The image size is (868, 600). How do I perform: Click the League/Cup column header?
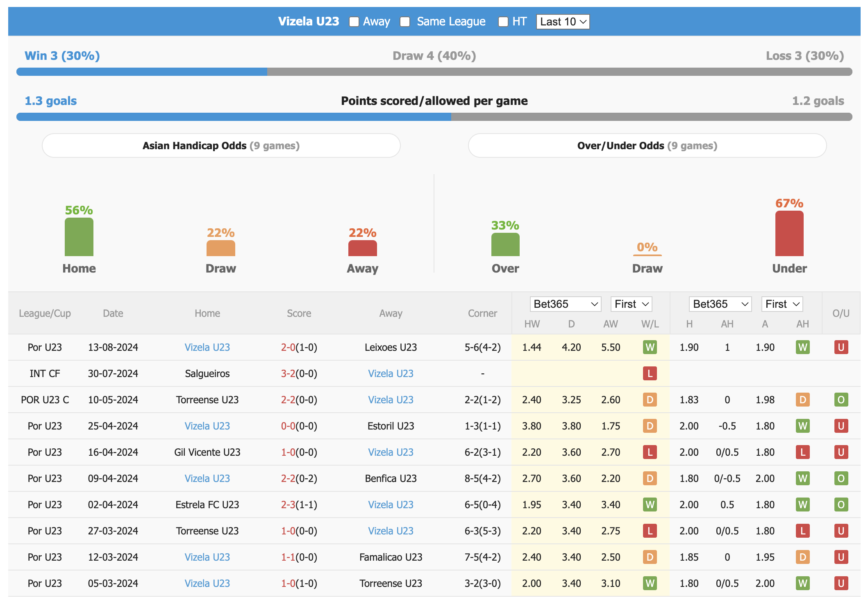(45, 314)
